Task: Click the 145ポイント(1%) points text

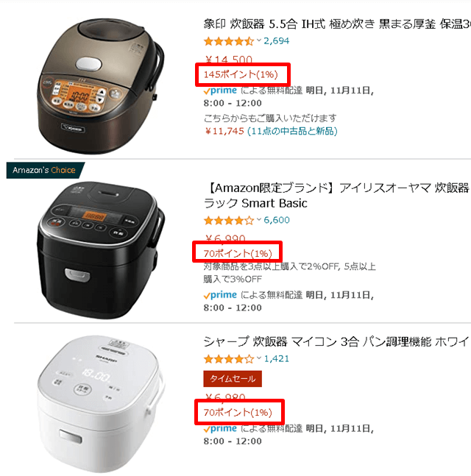Action: (x=241, y=74)
